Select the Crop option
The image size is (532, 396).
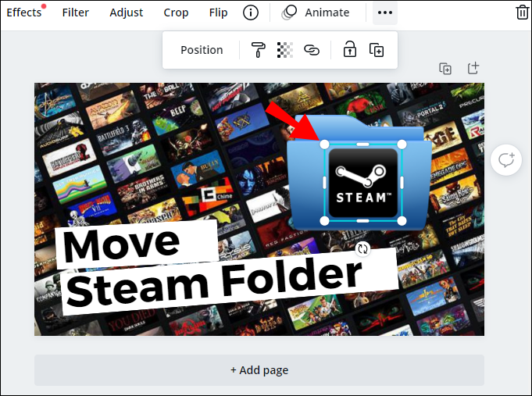[x=176, y=12]
